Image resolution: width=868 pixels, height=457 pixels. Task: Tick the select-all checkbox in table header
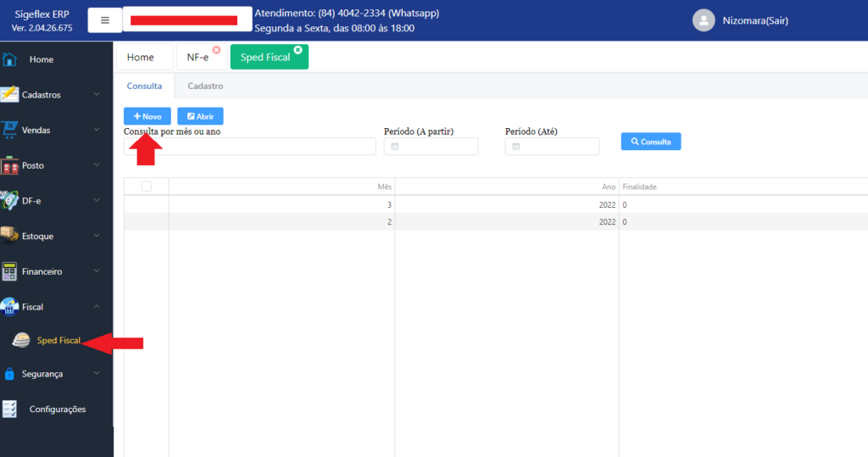(x=147, y=187)
